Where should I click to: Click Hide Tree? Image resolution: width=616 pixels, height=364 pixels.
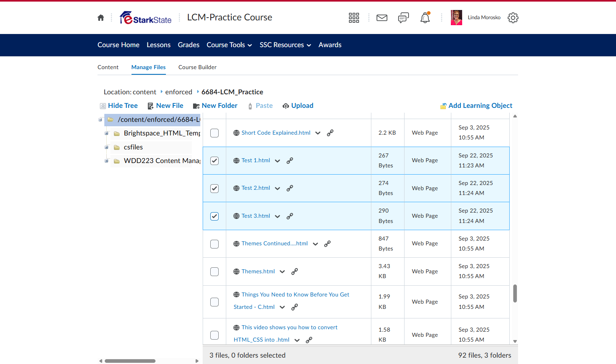click(119, 105)
